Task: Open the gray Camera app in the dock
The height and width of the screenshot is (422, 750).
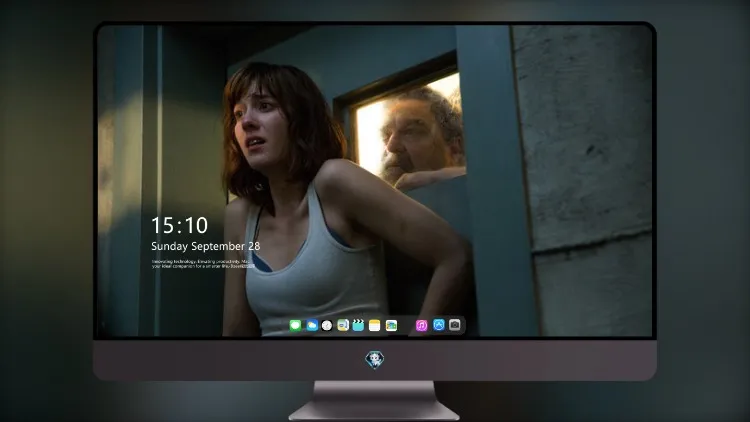Action: (x=455, y=325)
